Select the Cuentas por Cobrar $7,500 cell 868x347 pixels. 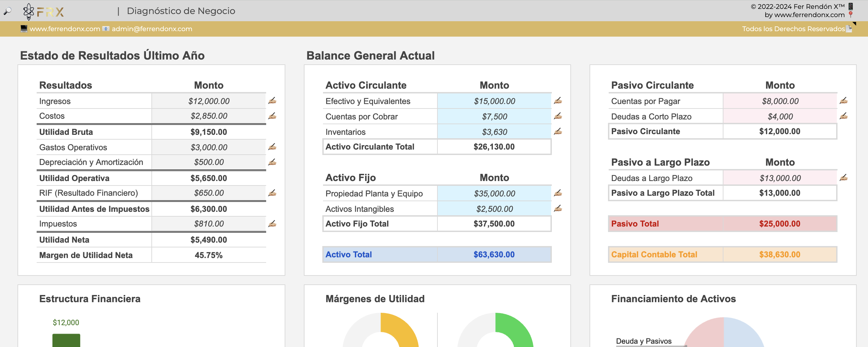[x=494, y=117]
